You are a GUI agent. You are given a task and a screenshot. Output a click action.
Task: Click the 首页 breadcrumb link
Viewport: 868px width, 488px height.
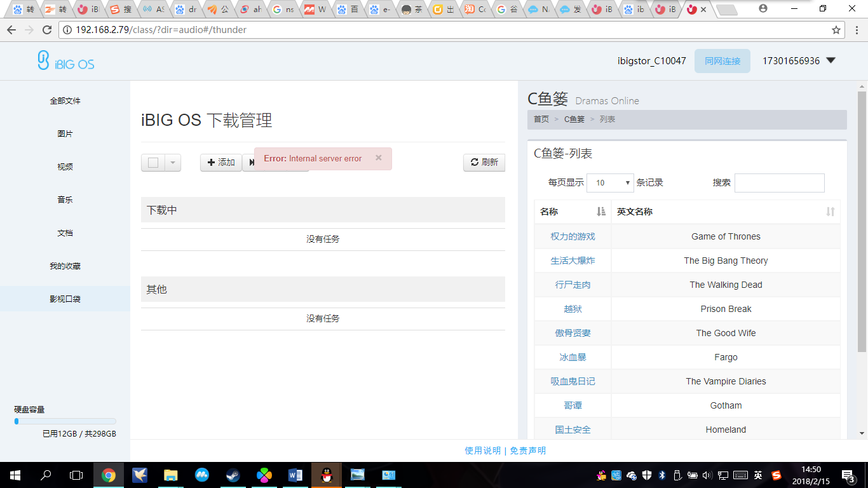pyautogui.click(x=541, y=119)
